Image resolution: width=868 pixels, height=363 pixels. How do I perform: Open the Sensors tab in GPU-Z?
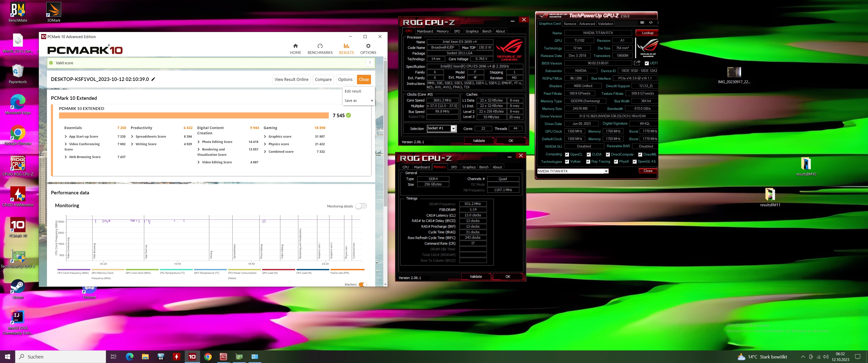pos(569,24)
